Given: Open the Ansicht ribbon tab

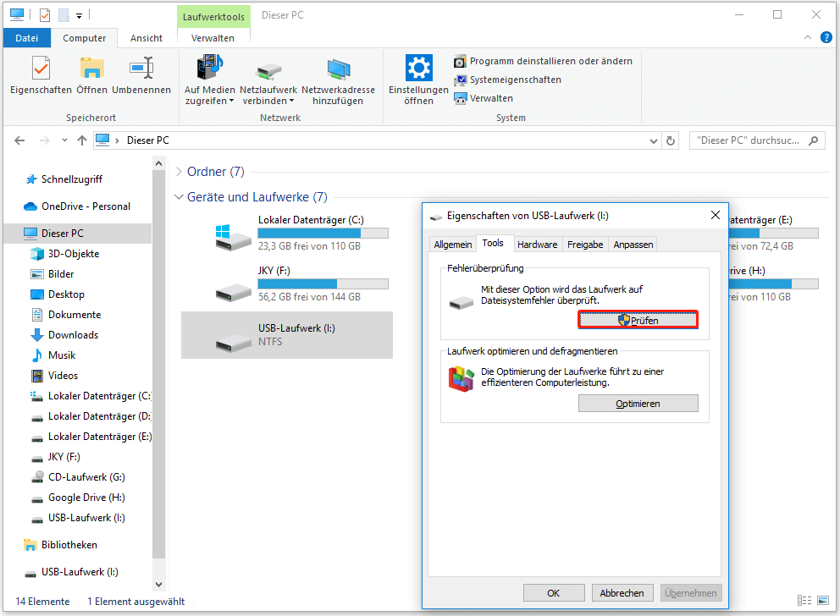Looking at the screenshot, I should (146, 38).
